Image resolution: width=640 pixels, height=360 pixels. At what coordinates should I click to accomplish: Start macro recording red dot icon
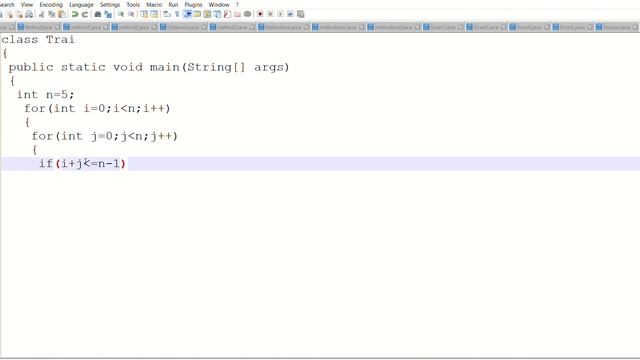pos(260,14)
